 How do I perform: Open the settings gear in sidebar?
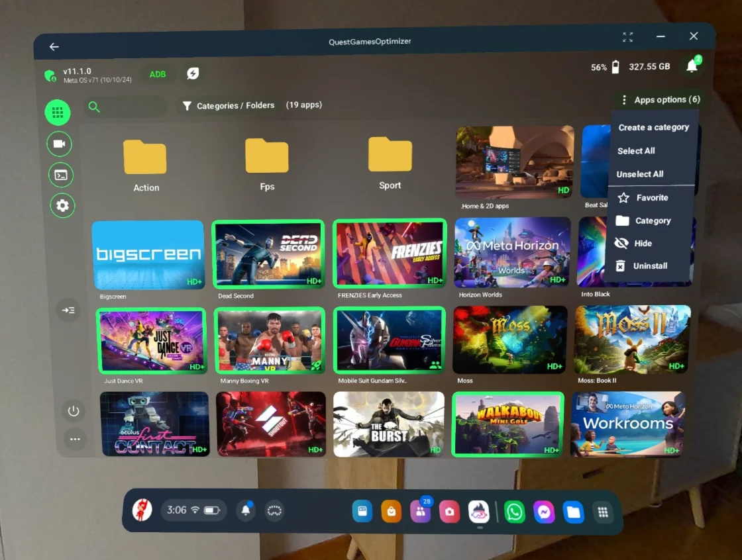point(62,205)
